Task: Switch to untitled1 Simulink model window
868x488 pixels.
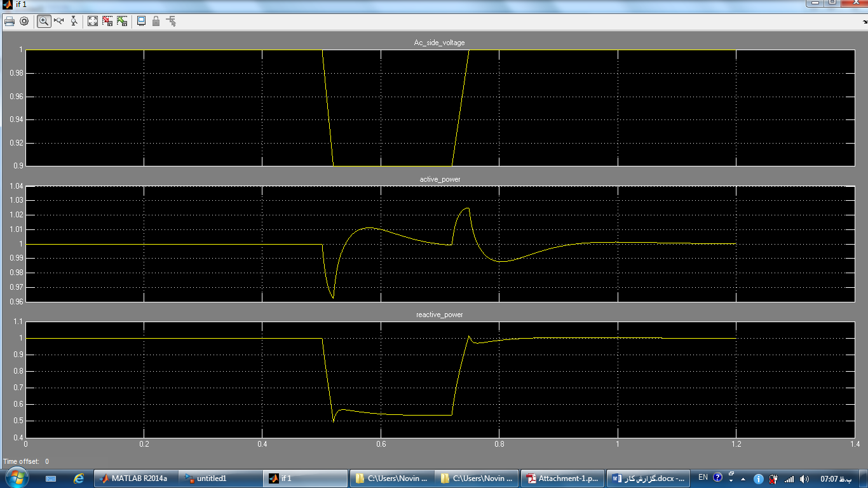Action: (220, 478)
